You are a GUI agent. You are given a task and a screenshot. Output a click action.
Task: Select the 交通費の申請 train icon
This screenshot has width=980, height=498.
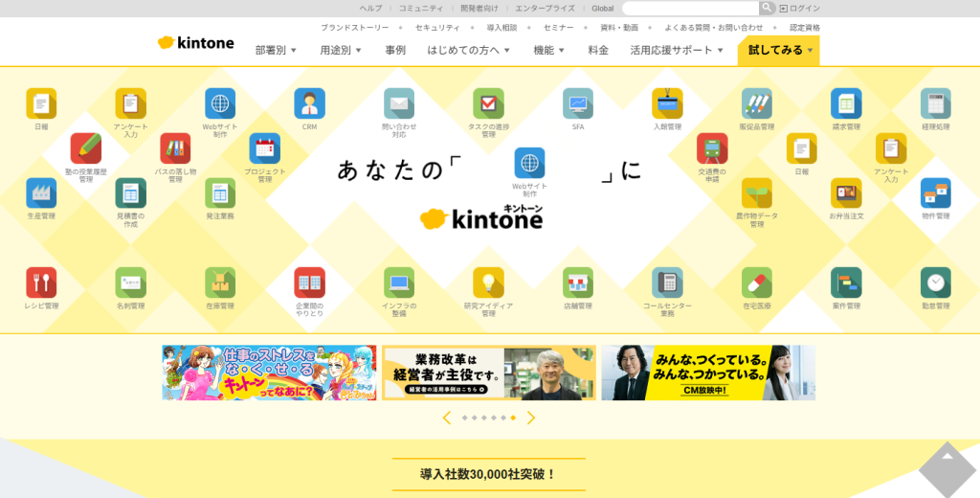coord(711,148)
